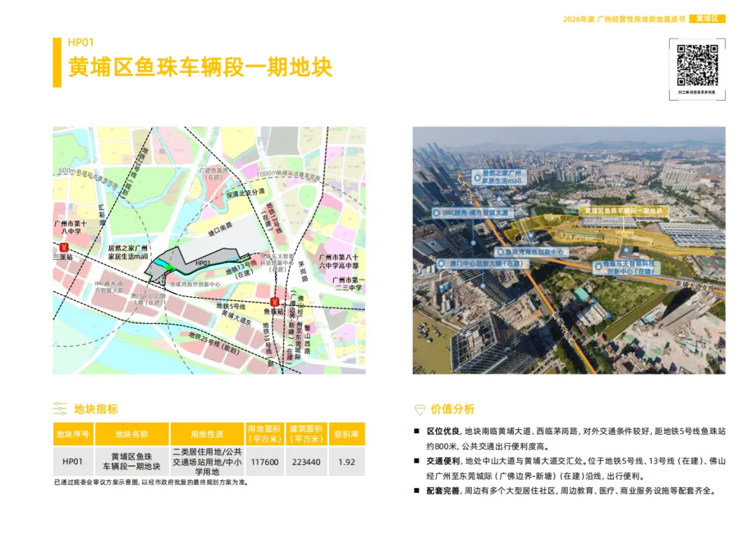Screen dimensions: 756x539
Task: Click the 用地面积 table column header
Action: tap(264, 434)
